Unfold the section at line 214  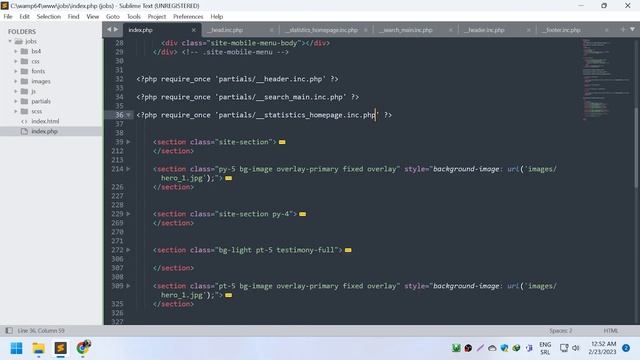[128, 169]
